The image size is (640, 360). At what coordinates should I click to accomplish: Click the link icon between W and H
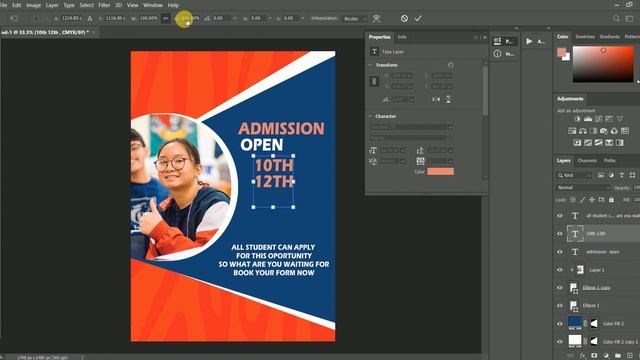(165, 18)
